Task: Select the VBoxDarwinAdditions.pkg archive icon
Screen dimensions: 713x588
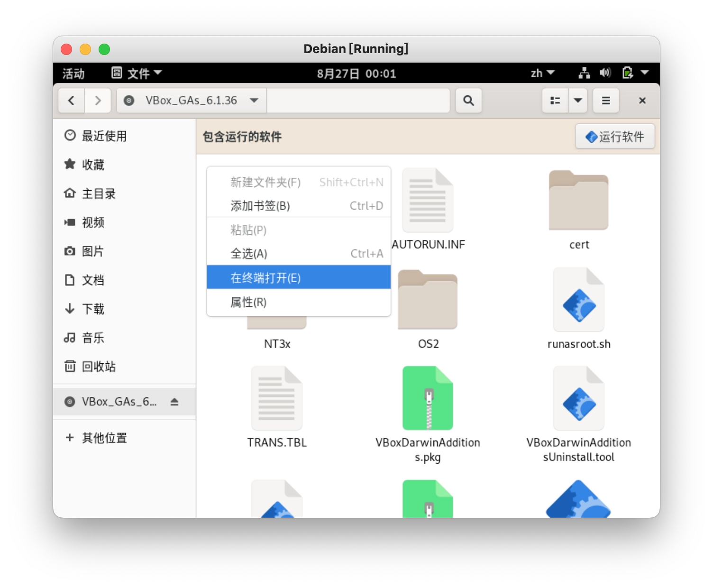Action: tap(428, 398)
